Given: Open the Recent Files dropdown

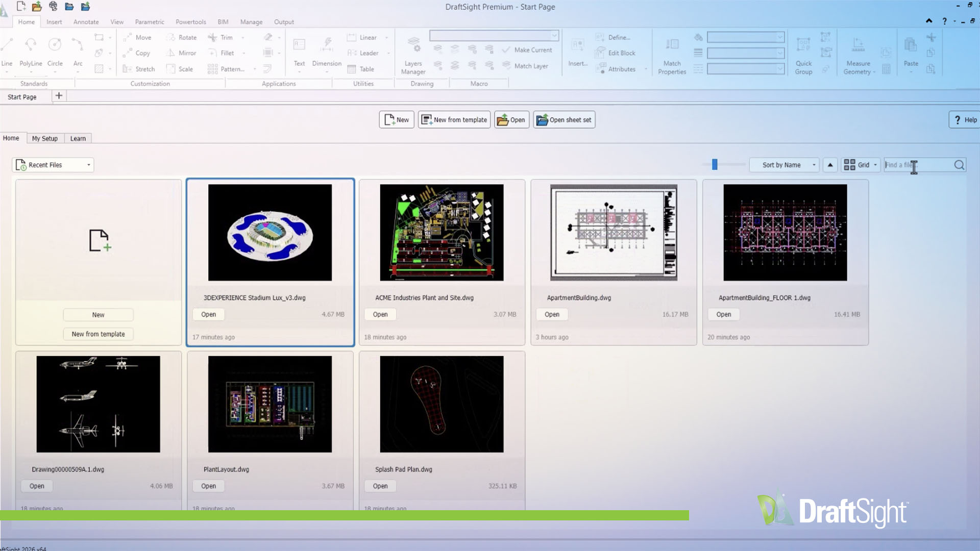Looking at the screenshot, I should tap(53, 165).
